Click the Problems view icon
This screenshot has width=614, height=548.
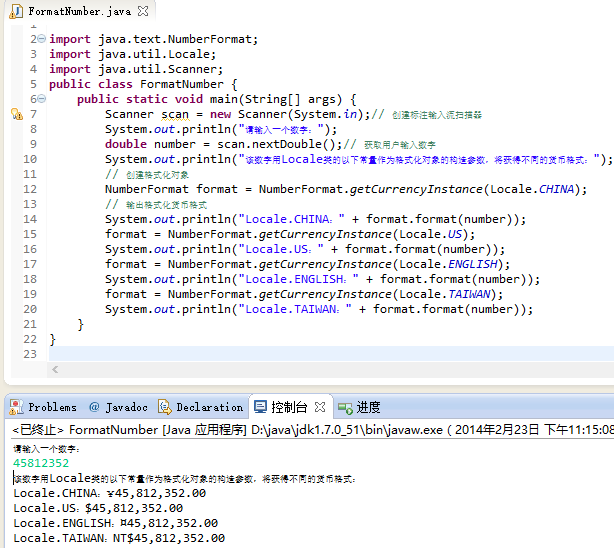(x=16, y=407)
